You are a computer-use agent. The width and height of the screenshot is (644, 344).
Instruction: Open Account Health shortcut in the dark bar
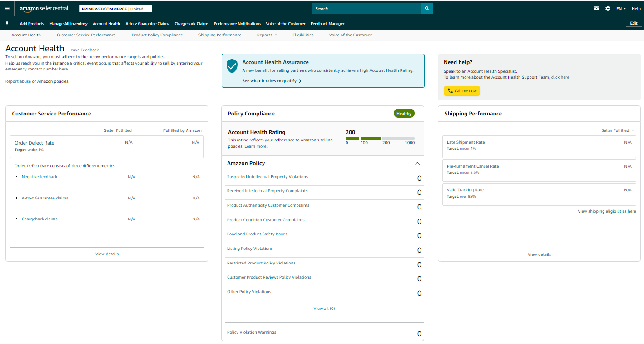(106, 24)
